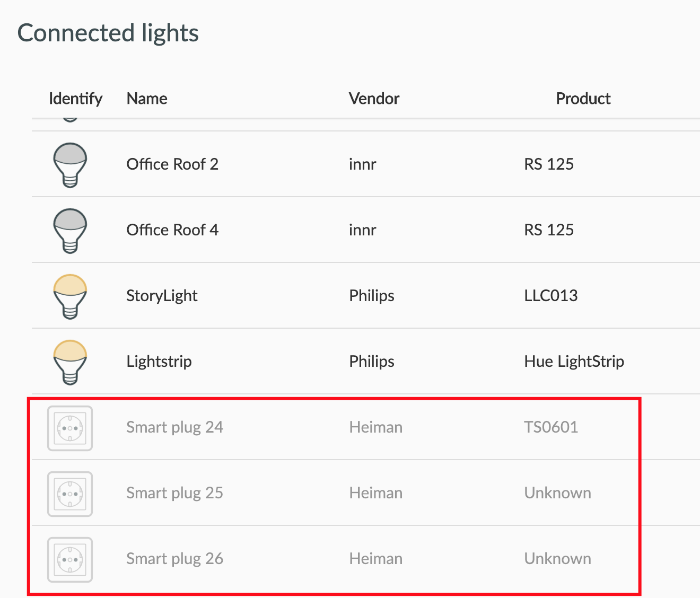The height and width of the screenshot is (598, 700).
Task: Identify Smart plug 26 socket icon
Action: (x=70, y=560)
